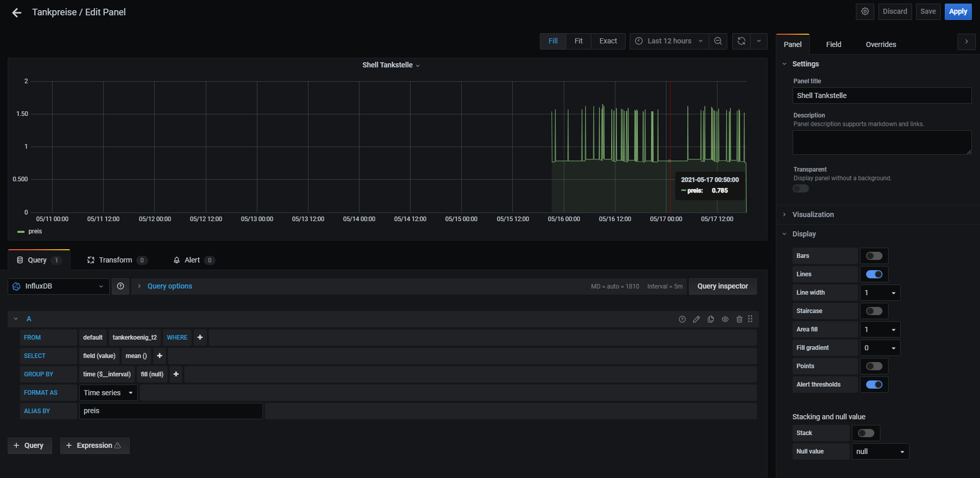Click the back arrow to leave Edit Panel
Viewport: 980px width, 478px height.
point(17,13)
